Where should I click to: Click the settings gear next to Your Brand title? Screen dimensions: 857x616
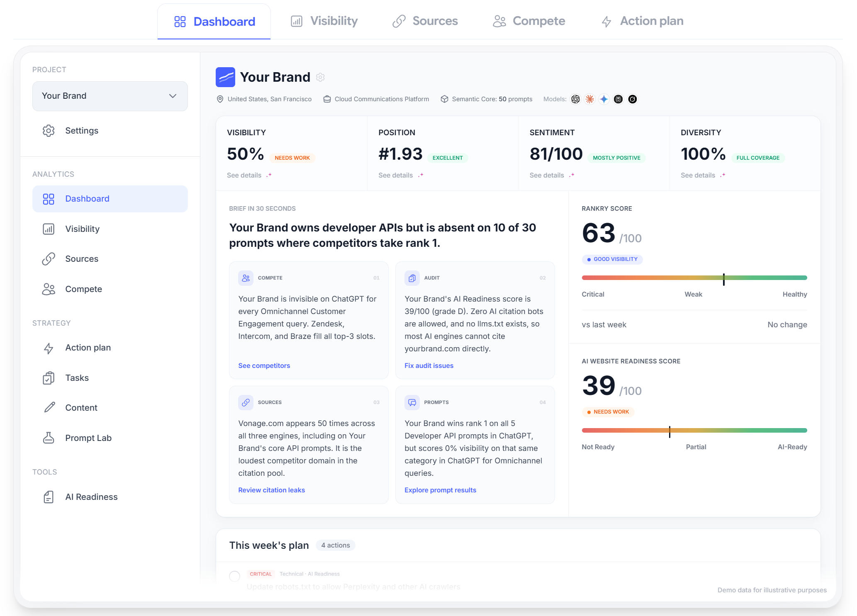(x=320, y=77)
